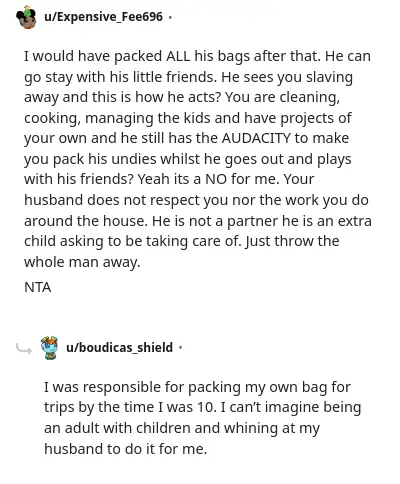
Task: Visit the u/Expensive_Fee696 profile link
Action: click(104, 16)
